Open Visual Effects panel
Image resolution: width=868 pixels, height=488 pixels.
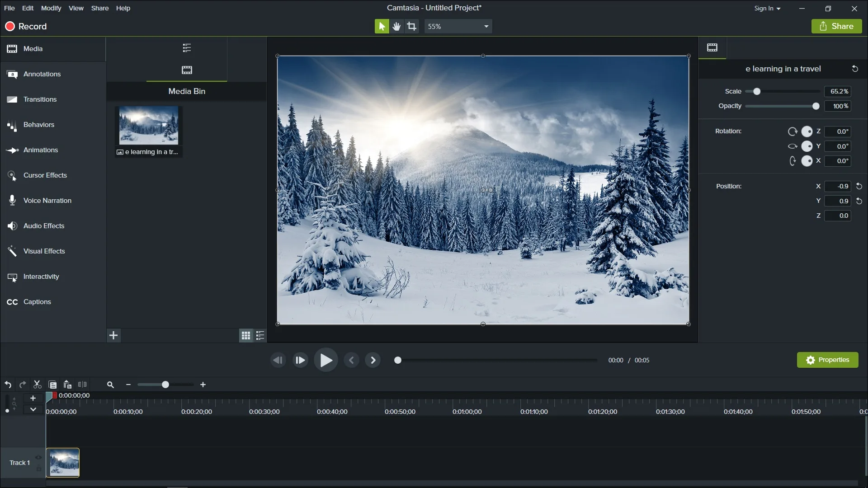pyautogui.click(x=53, y=251)
